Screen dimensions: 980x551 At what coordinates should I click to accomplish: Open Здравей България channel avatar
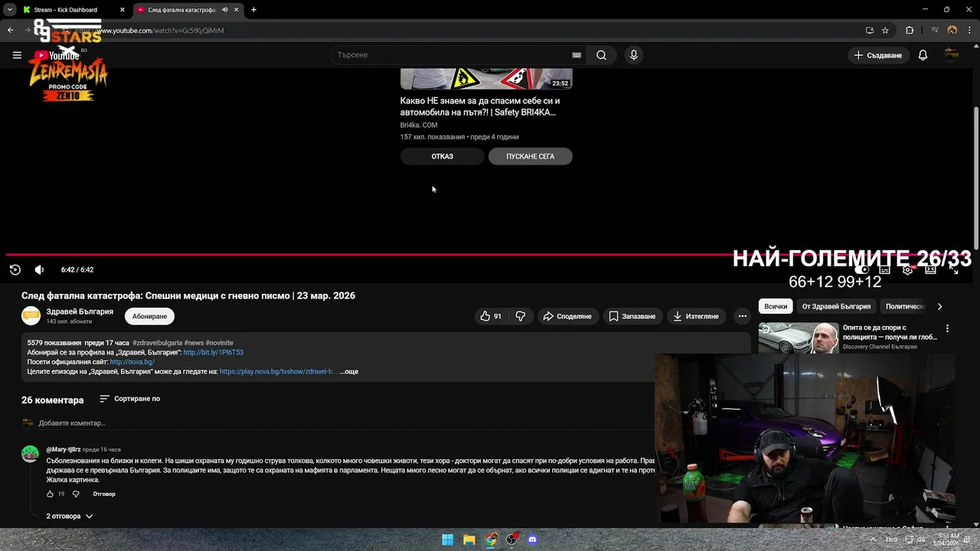[x=31, y=316]
